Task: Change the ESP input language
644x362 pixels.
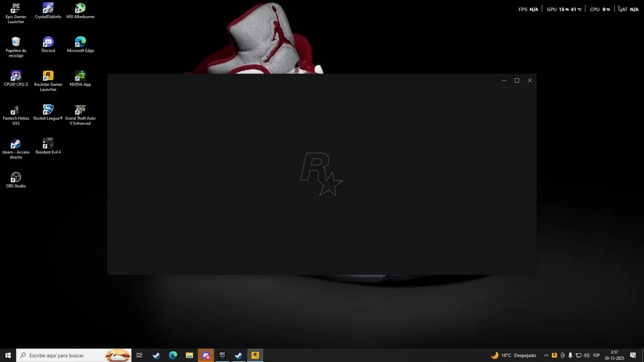Action: click(597, 355)
